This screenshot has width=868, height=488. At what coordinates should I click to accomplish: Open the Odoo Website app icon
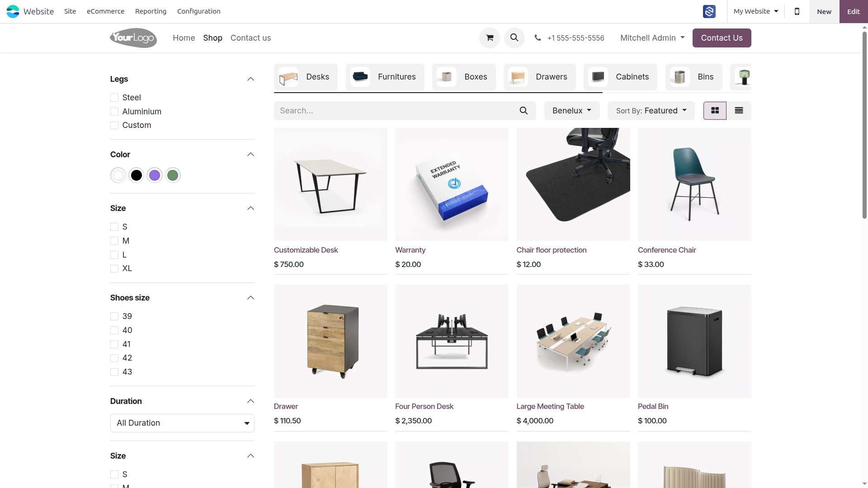point(13,11)
